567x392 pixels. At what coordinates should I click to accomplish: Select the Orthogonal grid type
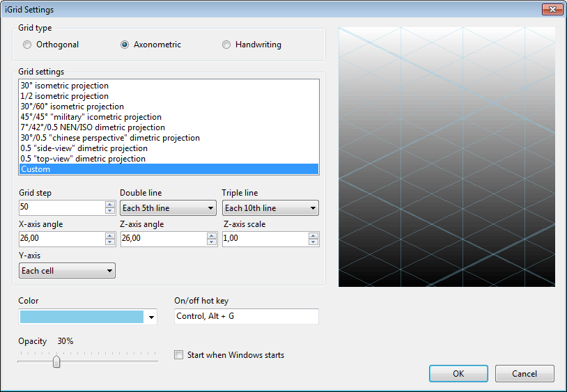pyautogui.click(x=28, y=45)
